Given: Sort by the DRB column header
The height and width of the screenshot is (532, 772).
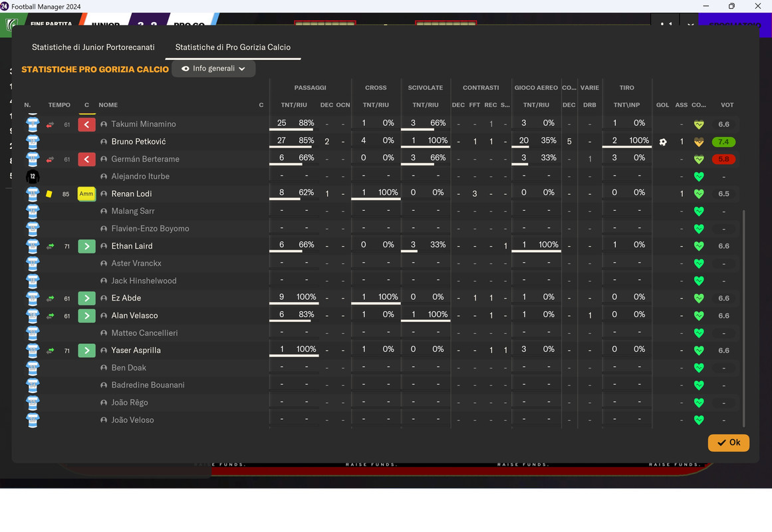Looking at the screenshot, I should point(589,105).
